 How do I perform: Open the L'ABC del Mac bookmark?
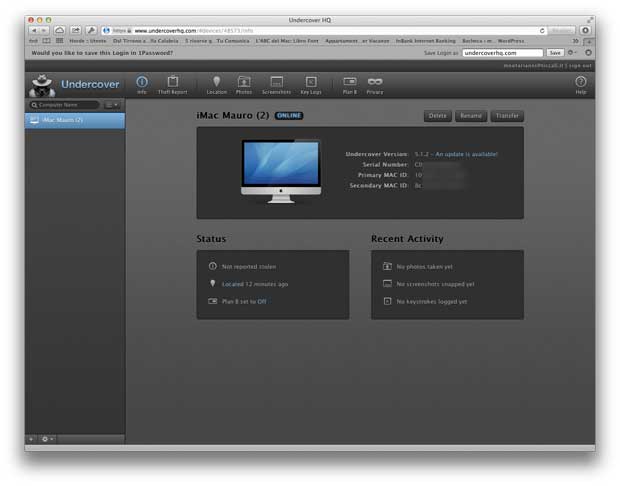click(287, 41)
